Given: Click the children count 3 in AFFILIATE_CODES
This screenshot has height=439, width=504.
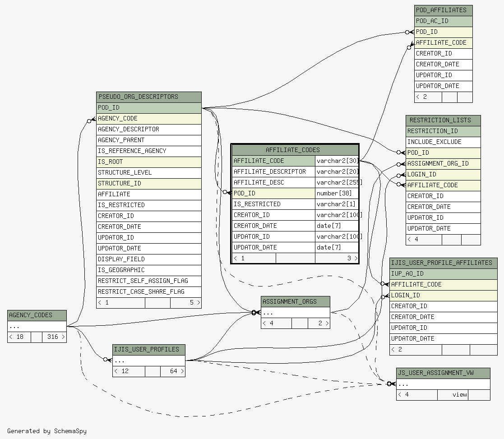Looking at the screenshot, I should click(x=337, y=259).
